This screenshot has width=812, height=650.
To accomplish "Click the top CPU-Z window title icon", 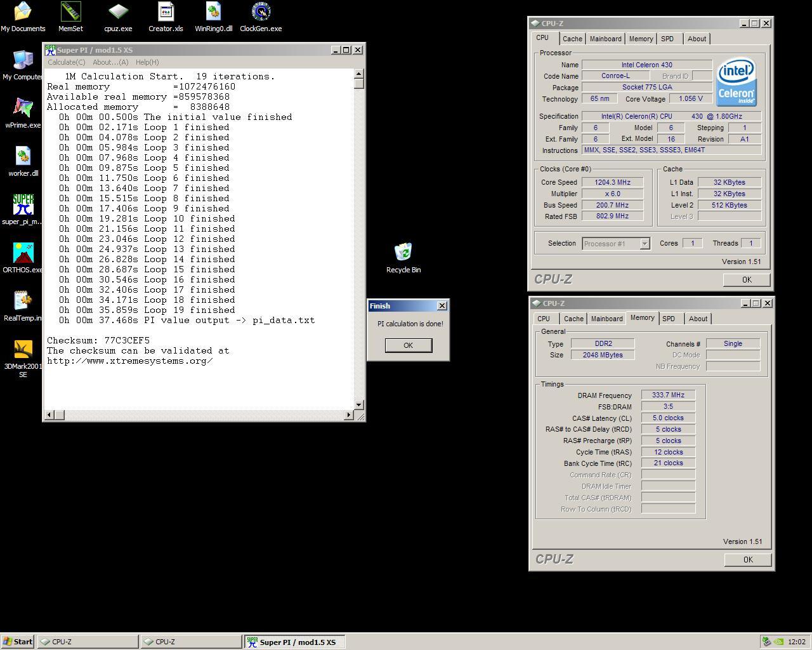I will pos(536,23).
